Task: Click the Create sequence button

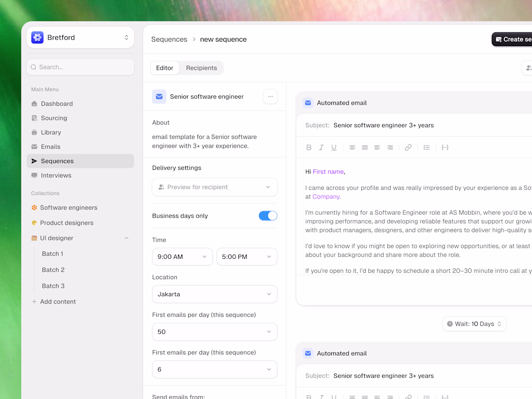Action: pyautogui.click(x=512, y=39)
